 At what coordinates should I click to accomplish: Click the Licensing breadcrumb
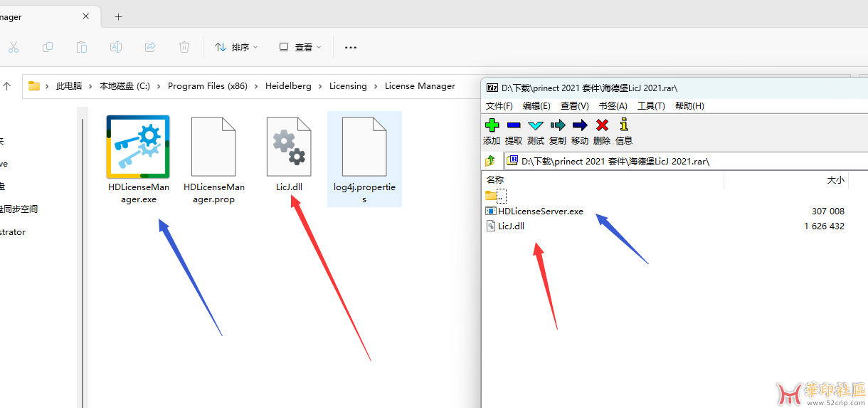[x=348, y=86]
